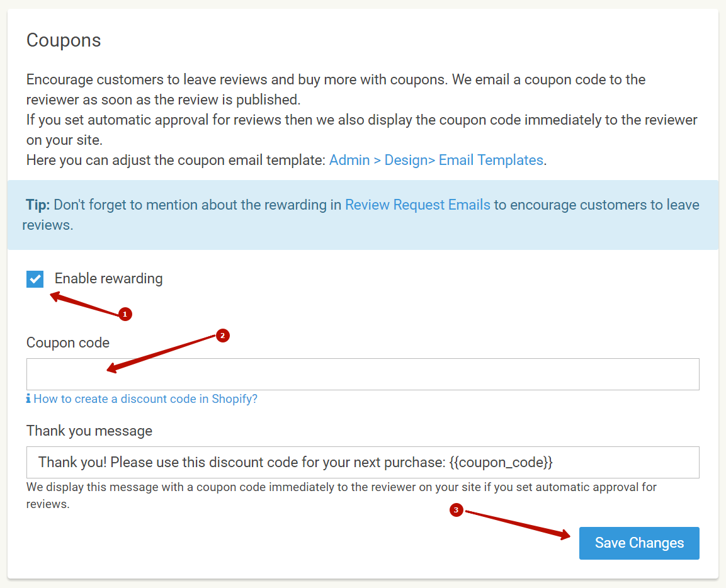Open How to create a discount code link

[x=145, y=399]
